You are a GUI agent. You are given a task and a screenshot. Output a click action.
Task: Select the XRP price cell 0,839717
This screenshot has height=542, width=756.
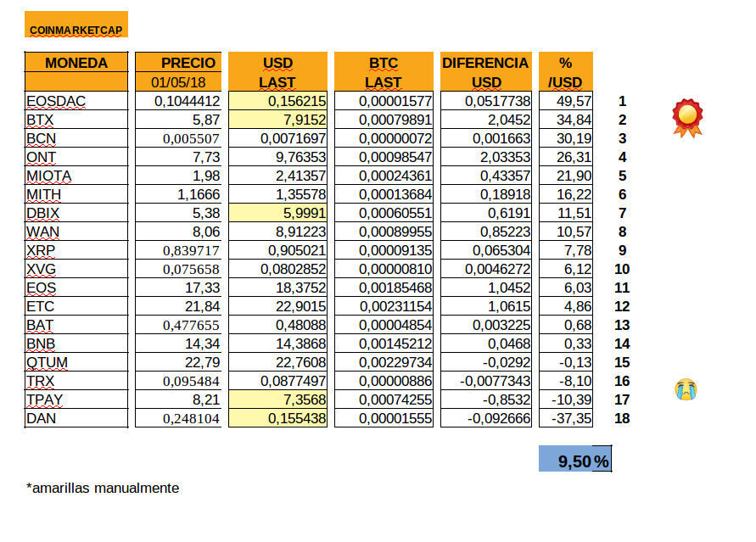(x=176, y=251)
